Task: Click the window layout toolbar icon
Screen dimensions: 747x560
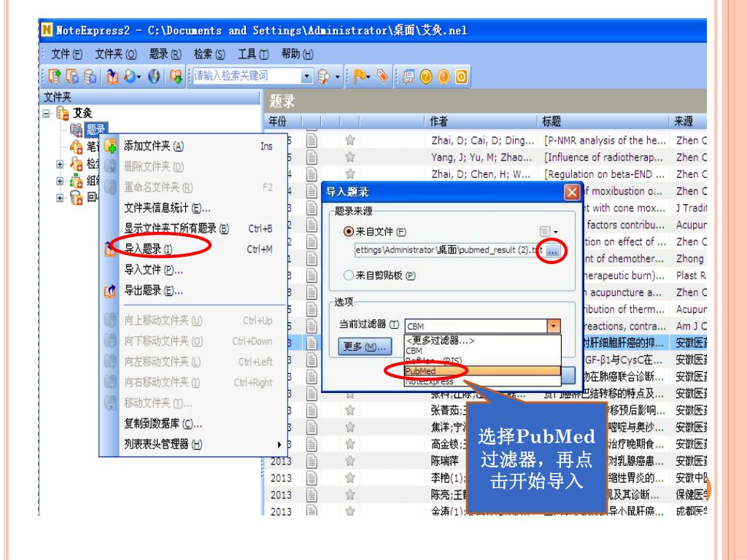Action: coord(408,76)
